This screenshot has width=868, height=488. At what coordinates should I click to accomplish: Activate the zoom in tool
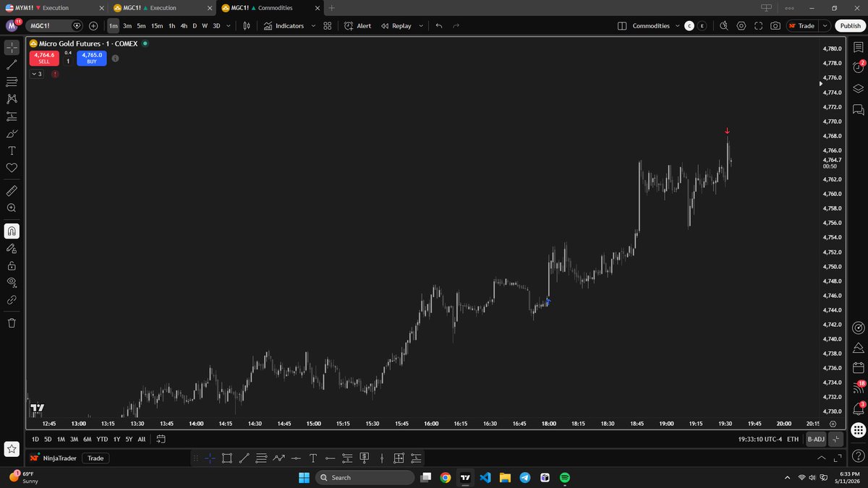pos(12,208)
